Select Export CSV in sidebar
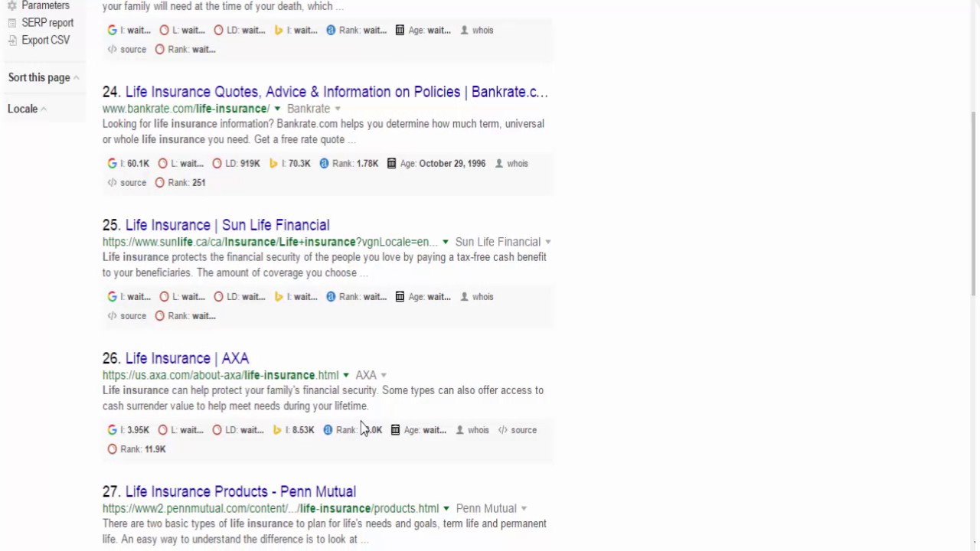Image resolution: width=980 pixels, height=551 pixels. coord(45,40)
